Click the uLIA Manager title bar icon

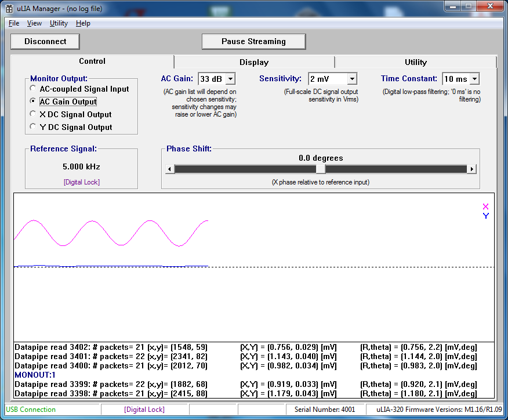(9, 6)
